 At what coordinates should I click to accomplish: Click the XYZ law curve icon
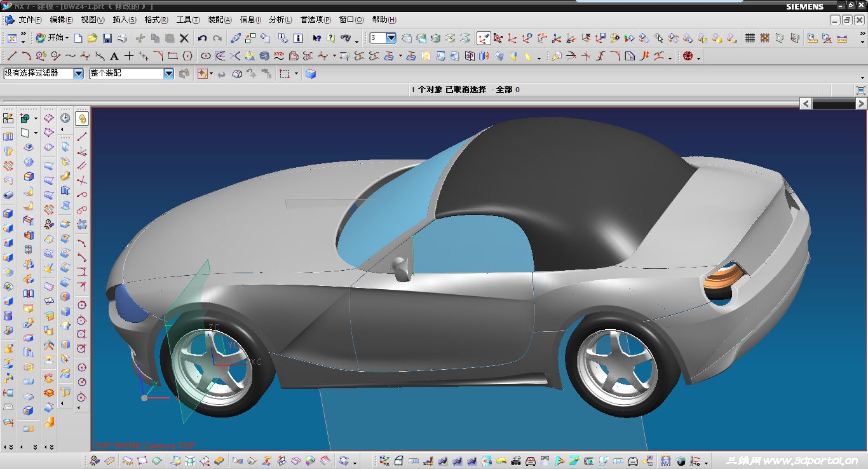279,56
